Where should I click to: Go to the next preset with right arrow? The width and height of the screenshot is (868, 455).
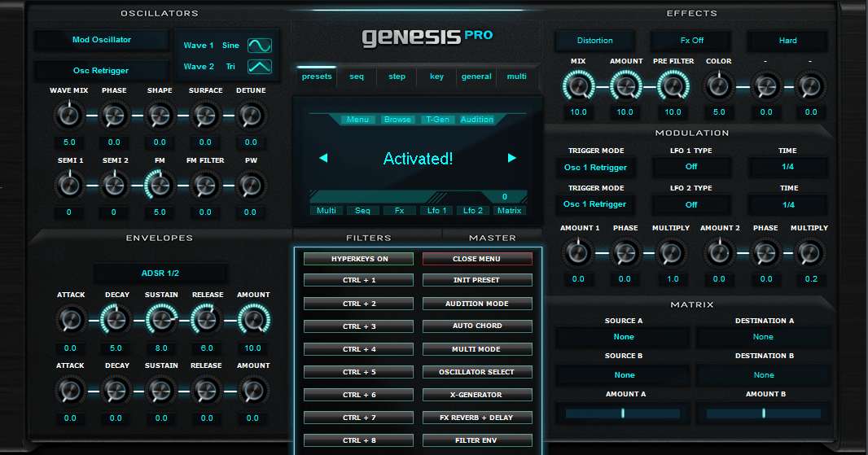(512, 158)
